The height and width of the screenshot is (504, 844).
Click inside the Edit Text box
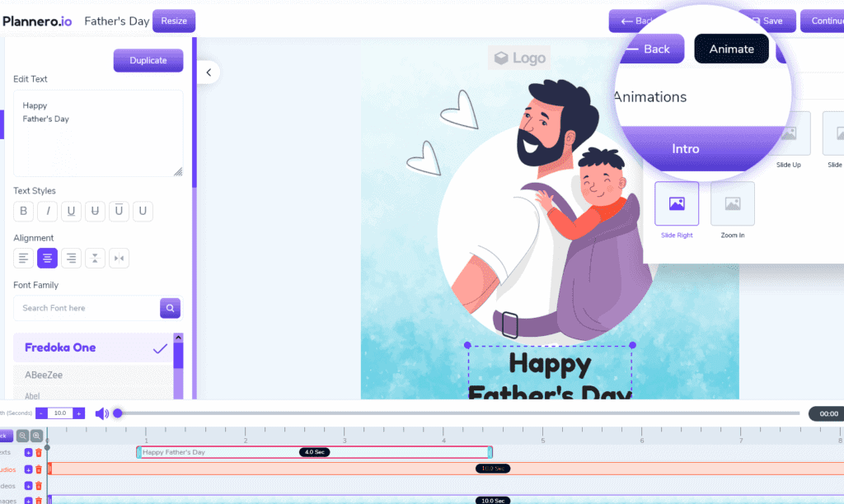pyautogui.click(x=97, y=132)
